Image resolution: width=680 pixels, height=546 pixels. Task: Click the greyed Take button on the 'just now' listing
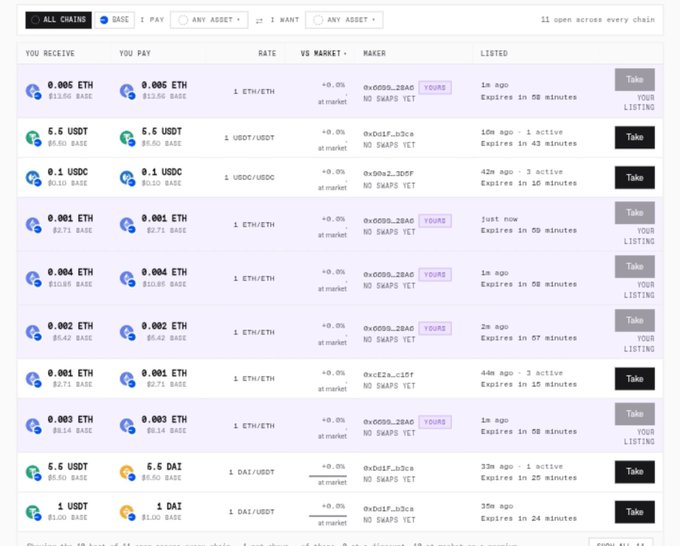[634, 213]
